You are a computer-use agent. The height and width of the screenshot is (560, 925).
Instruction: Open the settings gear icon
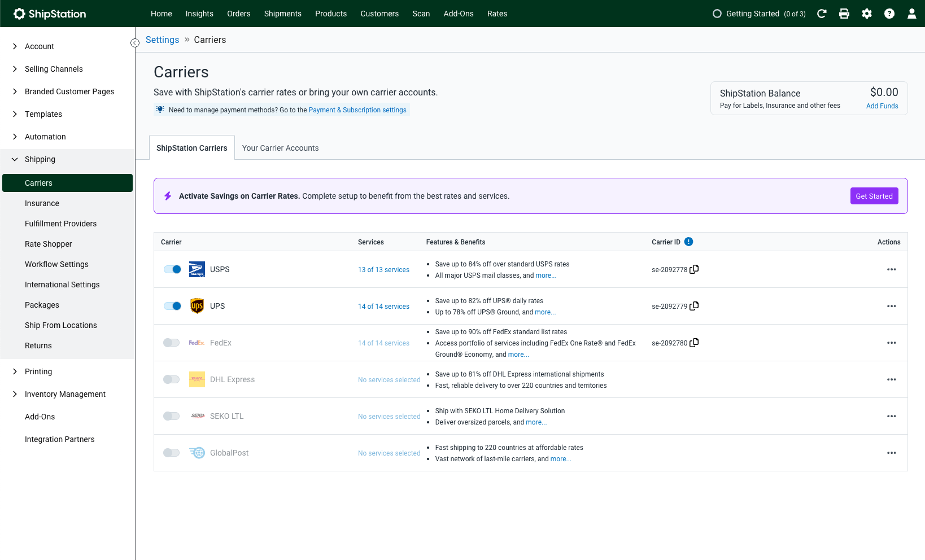click(x=867, y=14)
